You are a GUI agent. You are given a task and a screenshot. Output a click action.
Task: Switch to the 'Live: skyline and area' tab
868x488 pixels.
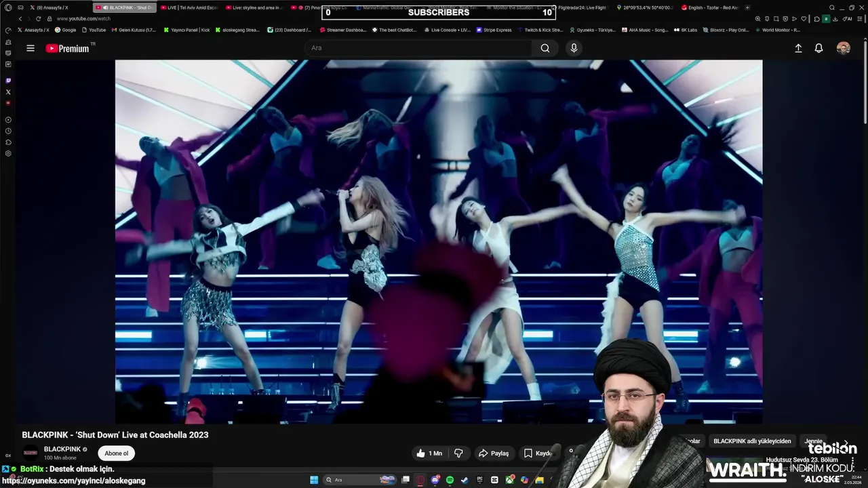tap(254, 7)
